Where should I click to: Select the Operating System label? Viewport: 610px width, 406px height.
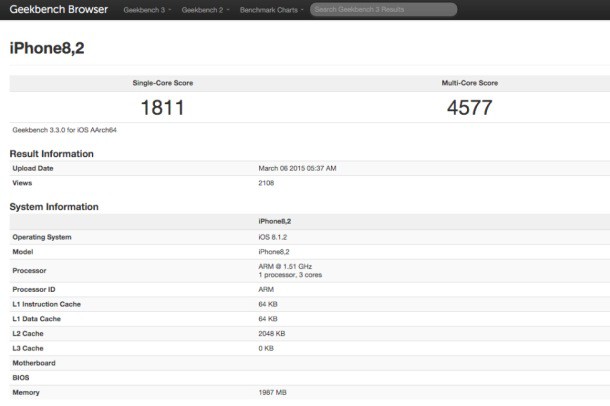[42, 237]
